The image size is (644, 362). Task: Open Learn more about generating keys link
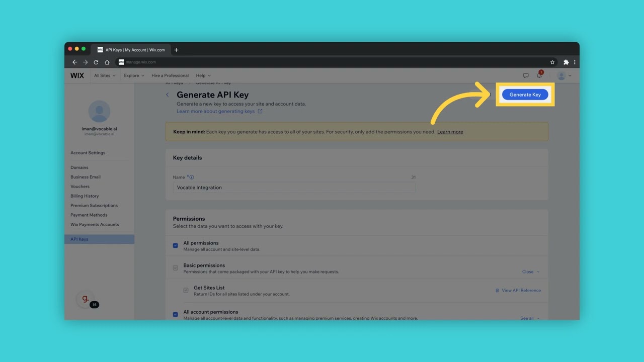tap(215, 111)
